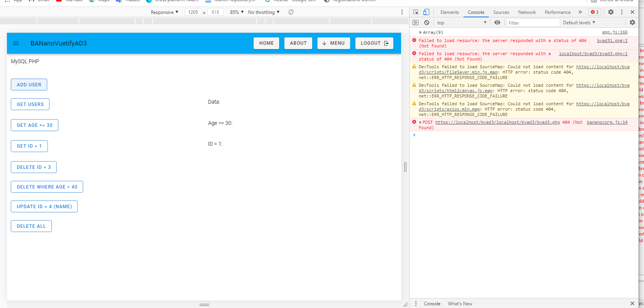Click the GET AGE >= 30 button
Screen dimensions: 644x308
pos(35,125)
